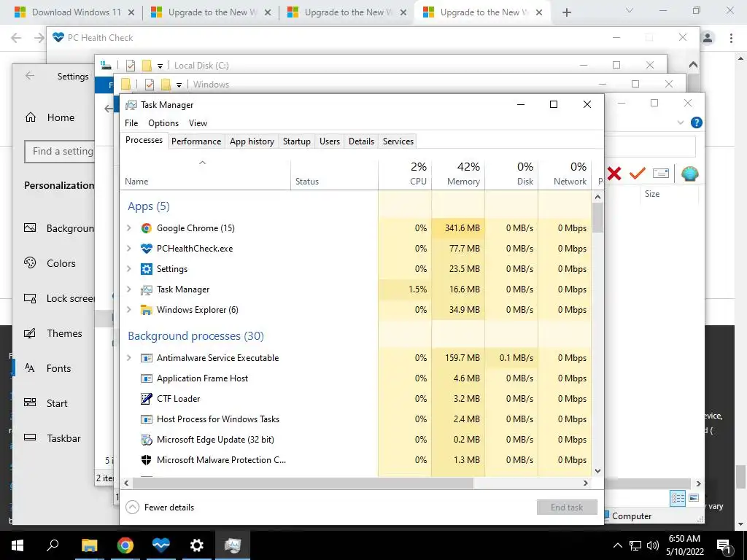Select the Microsoft Malware Protection shield icon

pyautogui.click(x=146, y=460)
